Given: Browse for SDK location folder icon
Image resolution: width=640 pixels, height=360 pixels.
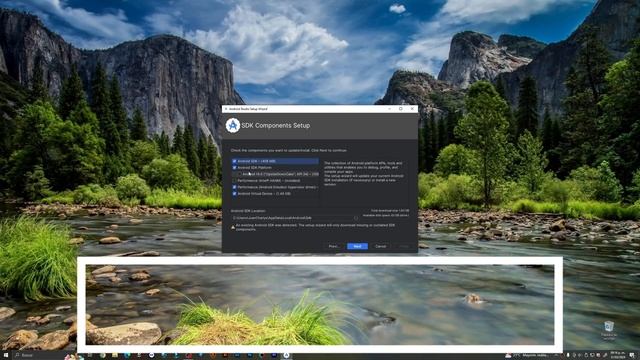Looking at the screenshot, I should click(x=356, y=218).
